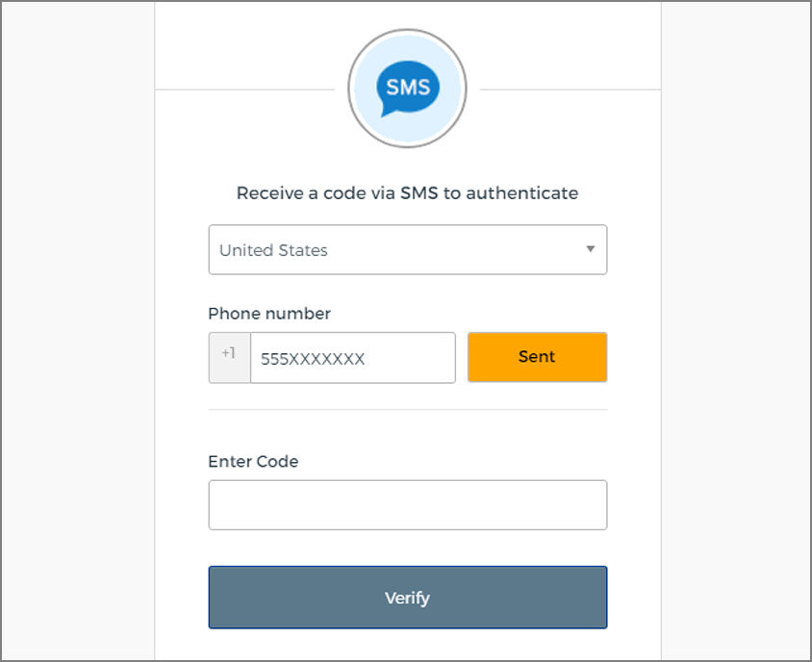
Task: Resend the SMS code via Sent
Action: tap(537, 356)
